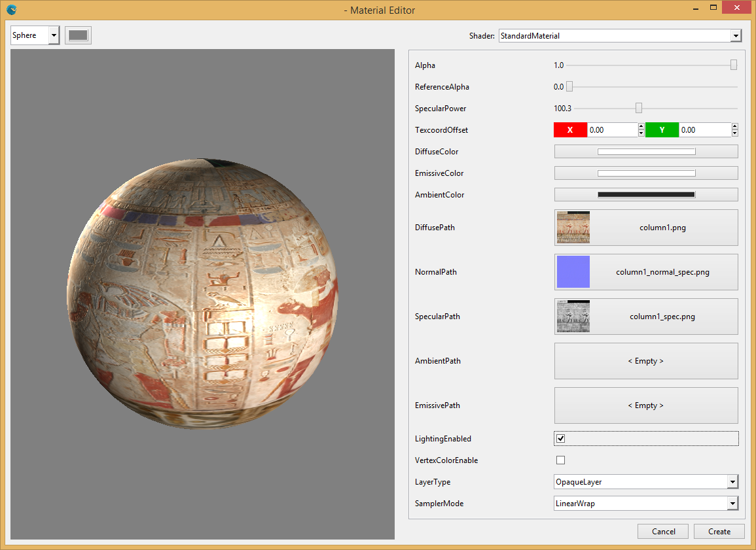The height and width of the screenshot is (550, 756).
Task: Click the textured sphere in the preview
Action: point(202,294)
